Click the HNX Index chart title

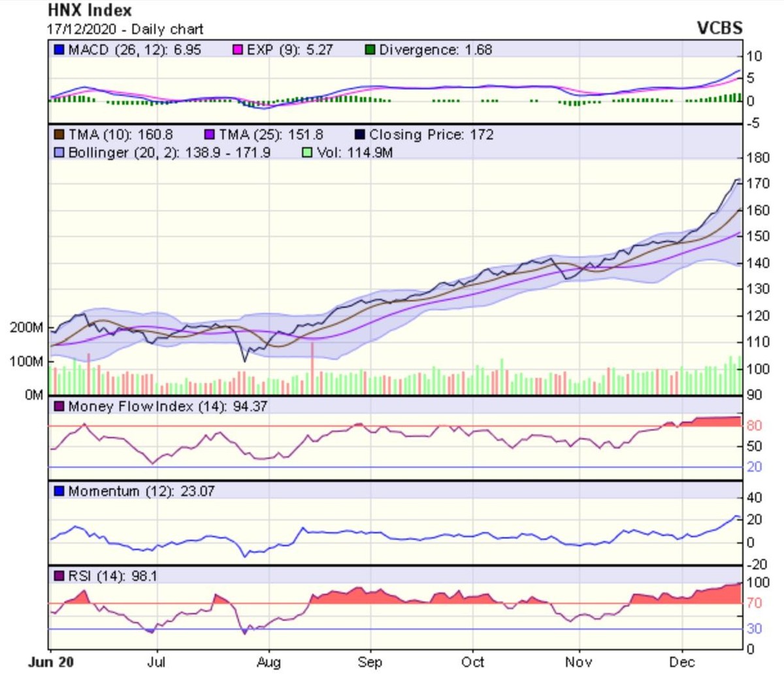click(x=90, y=10)
